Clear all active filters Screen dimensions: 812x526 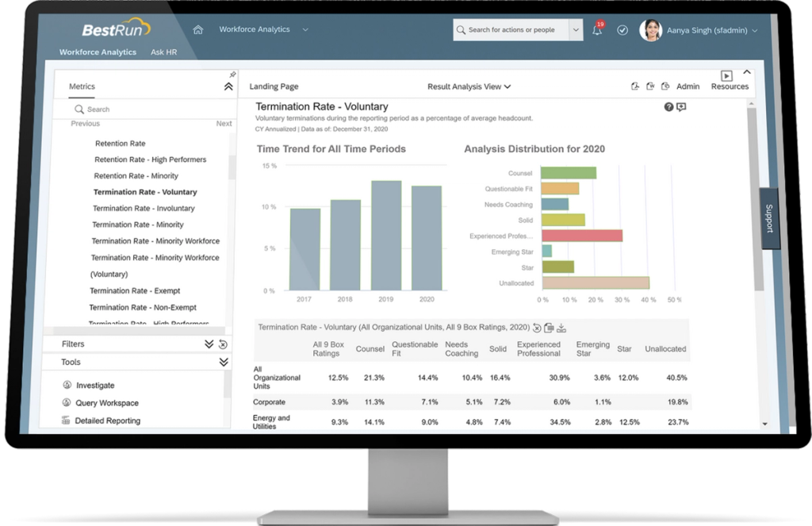(x=223, y=344)
